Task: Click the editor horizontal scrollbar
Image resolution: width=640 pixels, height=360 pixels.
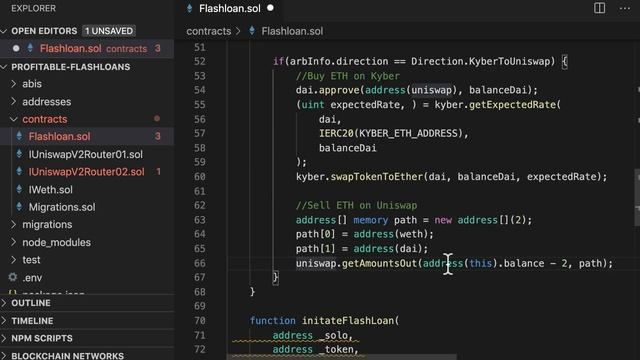Action: click(341, 357)
